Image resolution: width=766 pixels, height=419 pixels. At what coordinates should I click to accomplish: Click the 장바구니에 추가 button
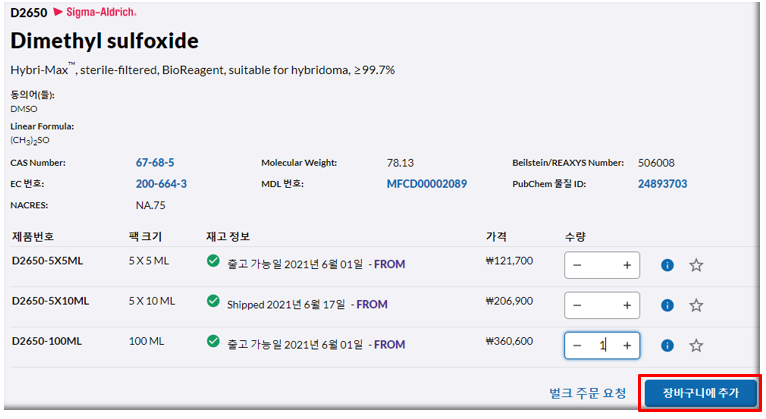700,393
